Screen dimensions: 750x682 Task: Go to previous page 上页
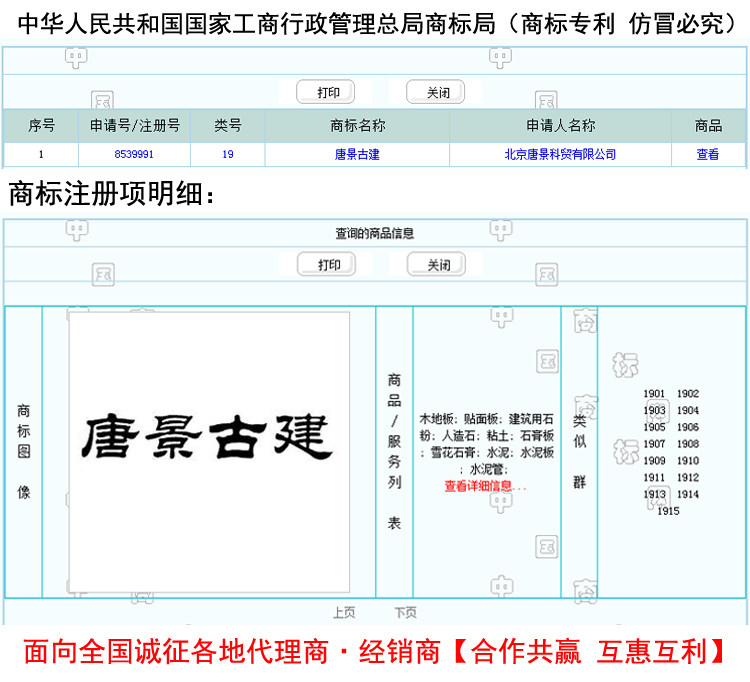pos(344,612)
